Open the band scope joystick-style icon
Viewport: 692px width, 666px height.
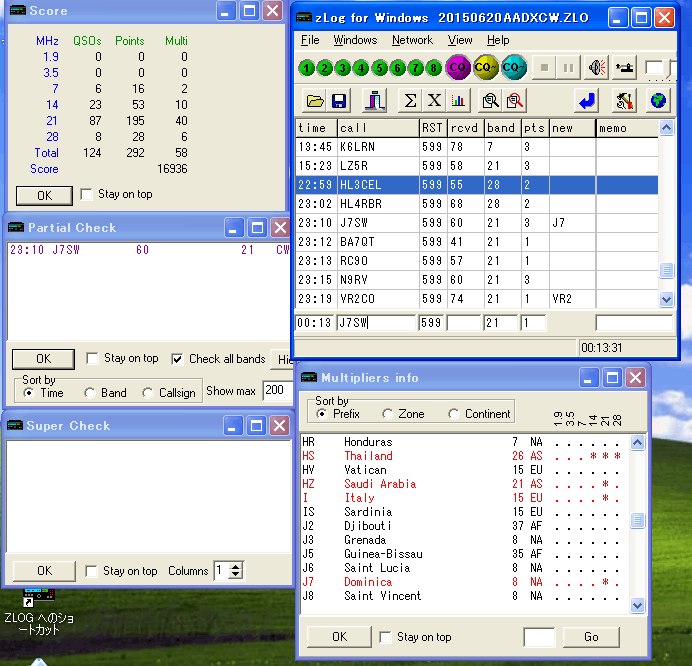click(x=374, y=101)
